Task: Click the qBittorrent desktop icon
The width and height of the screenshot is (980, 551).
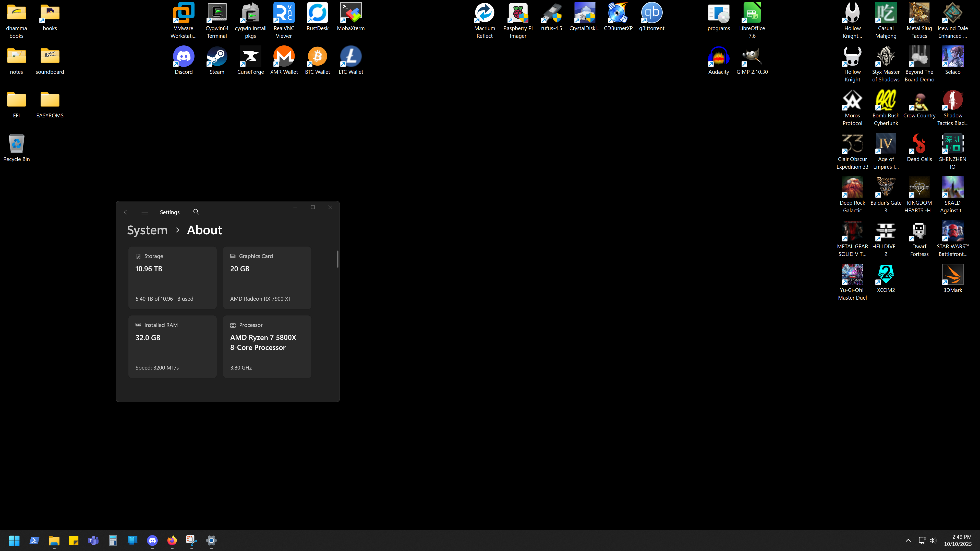Action: [651, 13]
